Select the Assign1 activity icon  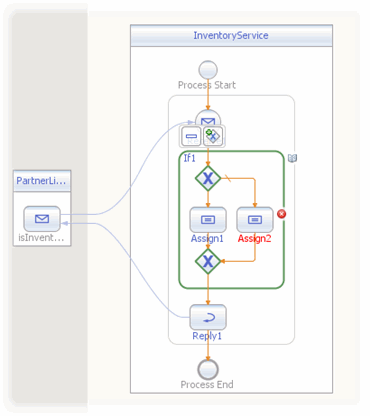(x=208, y=220)
